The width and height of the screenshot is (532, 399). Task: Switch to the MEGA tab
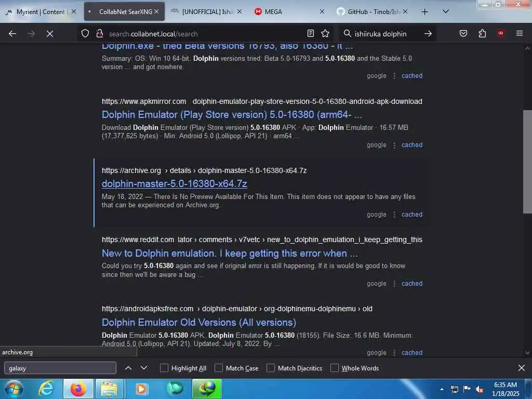coord(289,12)
